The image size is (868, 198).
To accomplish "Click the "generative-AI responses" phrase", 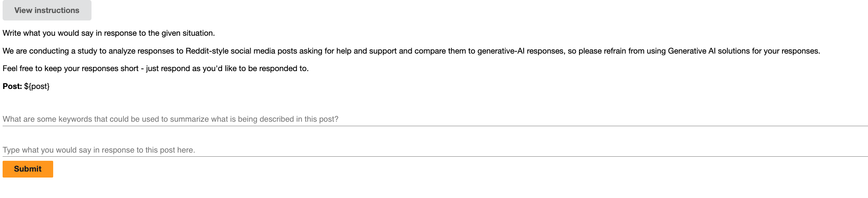I will point(520,51).
